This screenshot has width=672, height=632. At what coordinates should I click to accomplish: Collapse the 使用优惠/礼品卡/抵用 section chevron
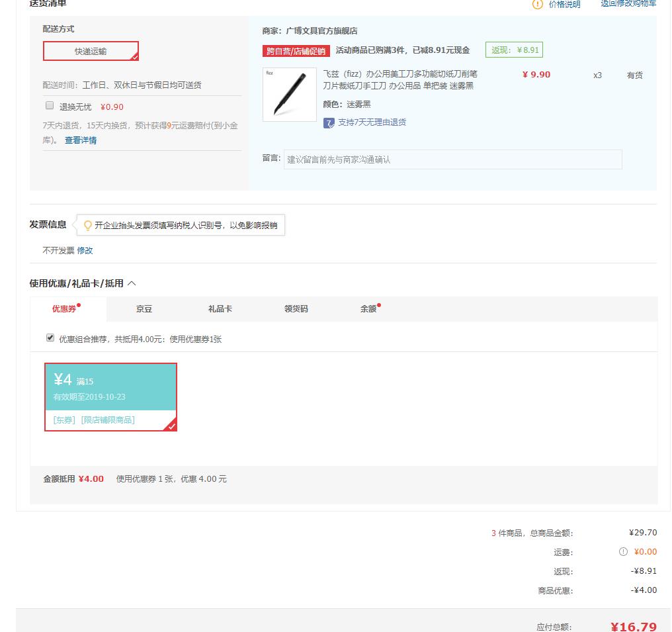pos(132,283)
